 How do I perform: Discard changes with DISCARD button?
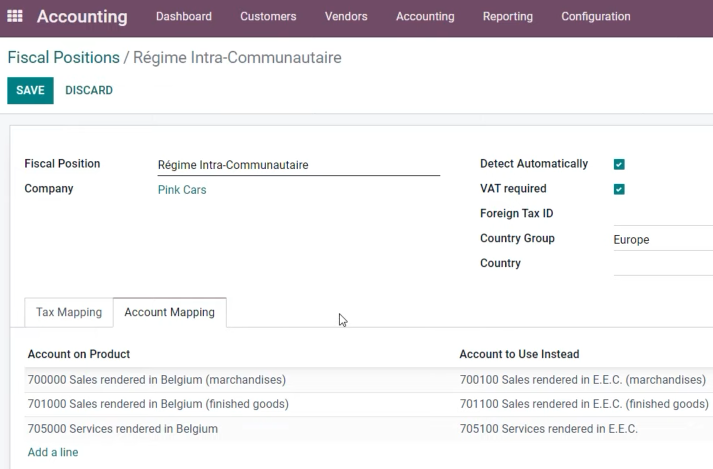(x=89, y=91)
